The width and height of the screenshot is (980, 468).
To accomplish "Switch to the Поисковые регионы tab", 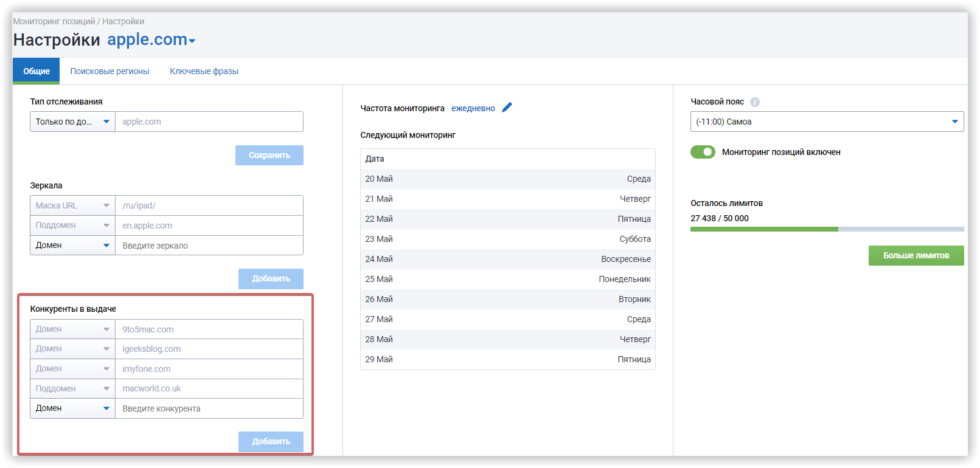I will point(109,71).
